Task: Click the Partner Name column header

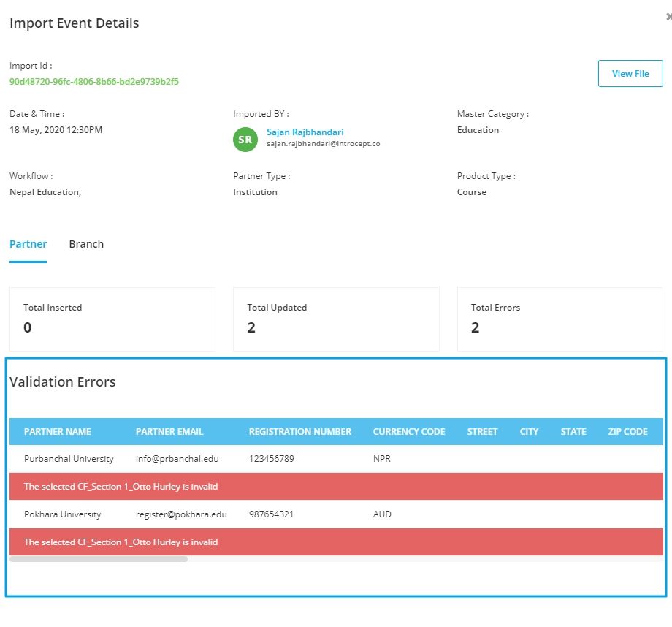Action: point(58,431)
